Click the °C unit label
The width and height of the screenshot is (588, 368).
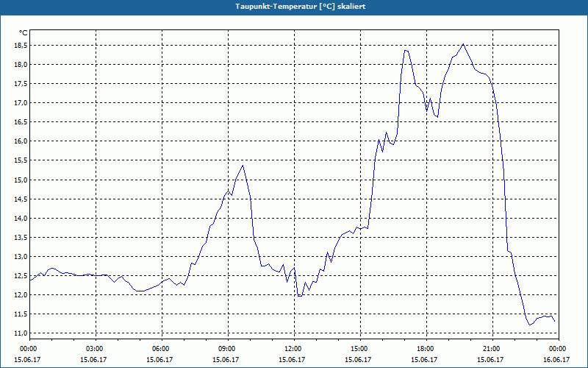24,33
